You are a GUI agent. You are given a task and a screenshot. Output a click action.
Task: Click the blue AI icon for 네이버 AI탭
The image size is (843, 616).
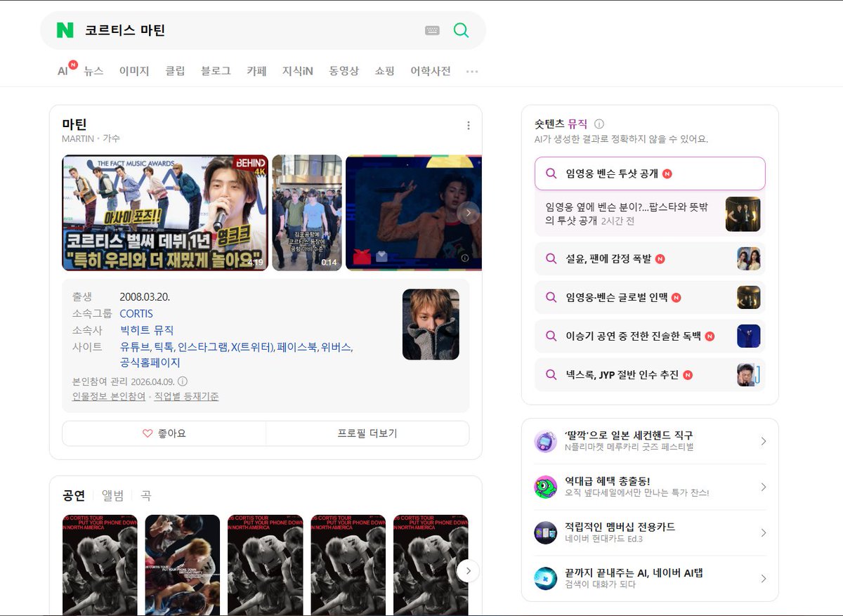545,578
